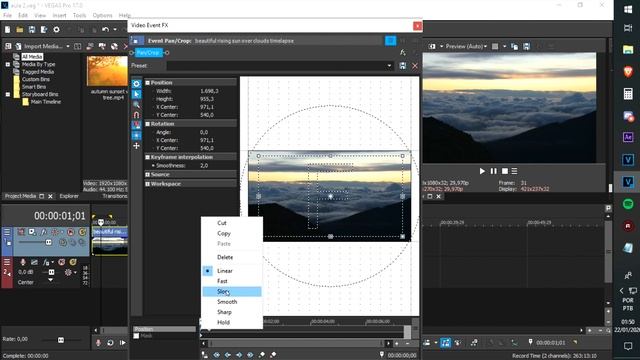The height and width of the screenshot is (360, 640).
Task: Save the preset with the disk icon
Action: point(403,66)
